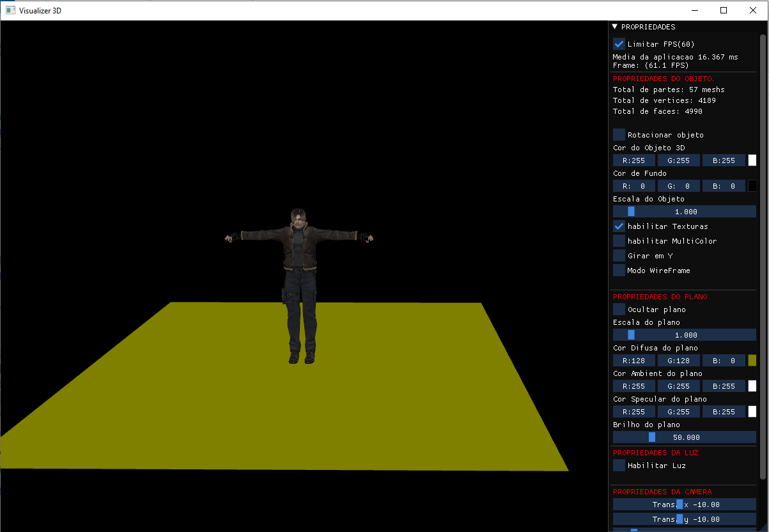Click the B: 0 background color field
The height and width of the screenshot is (532, 769).
click(723, 185)
